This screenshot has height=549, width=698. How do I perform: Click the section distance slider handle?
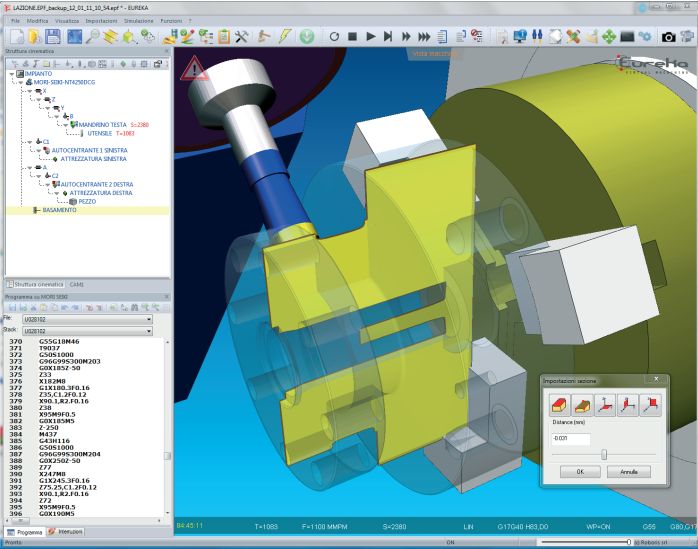tap(604, 454)
